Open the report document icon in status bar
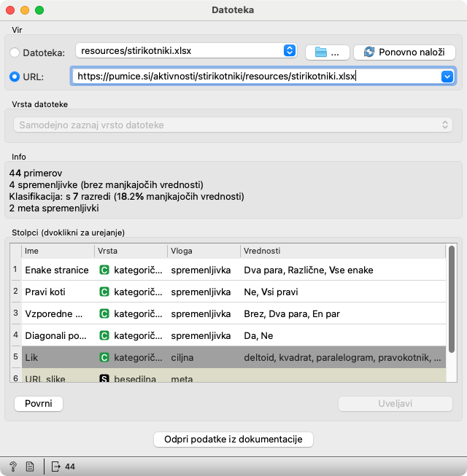The image size is (467, 476). click(30, 467)
